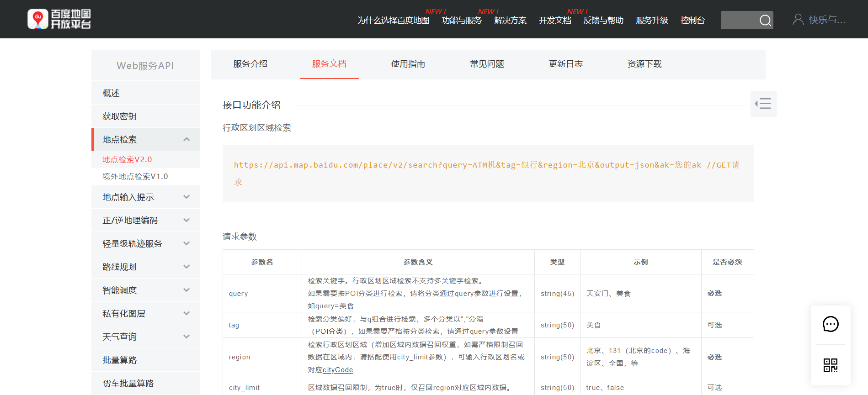Click the region parameter name cell
Screen dimensions: 868x395
point(262,357)
